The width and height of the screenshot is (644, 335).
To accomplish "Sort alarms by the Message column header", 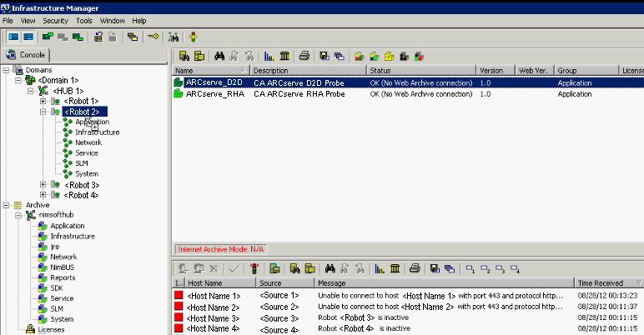I will pyautogui.click(x=444, y=282).
